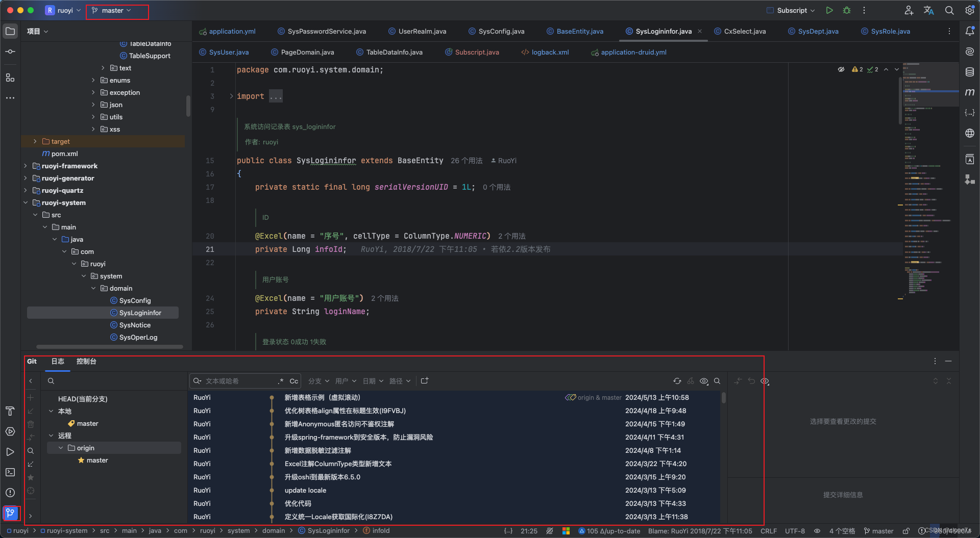Open the Maven tool window

[970, 92]
